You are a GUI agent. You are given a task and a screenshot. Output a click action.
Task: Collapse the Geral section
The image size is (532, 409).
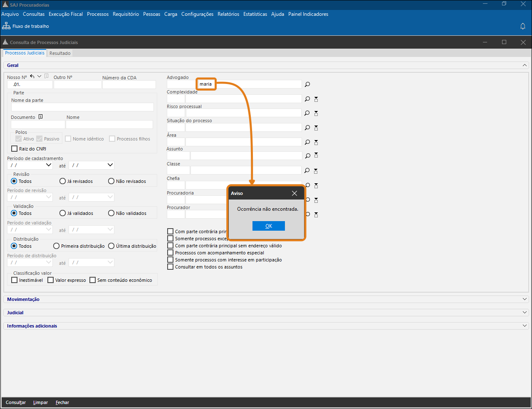(x=525, y=65)
